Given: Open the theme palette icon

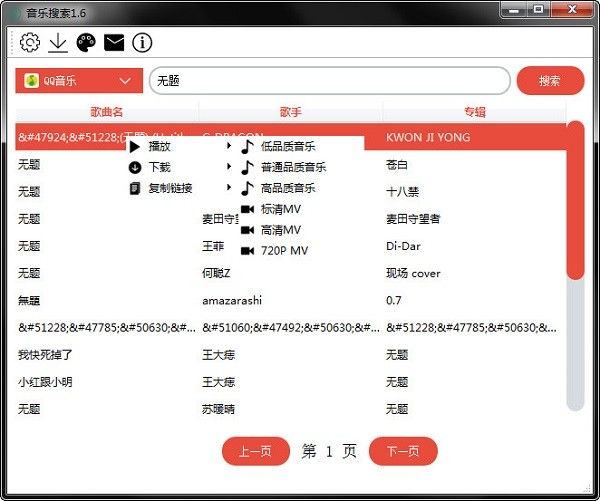Looking at the screenshot, I should click(86, 42).
